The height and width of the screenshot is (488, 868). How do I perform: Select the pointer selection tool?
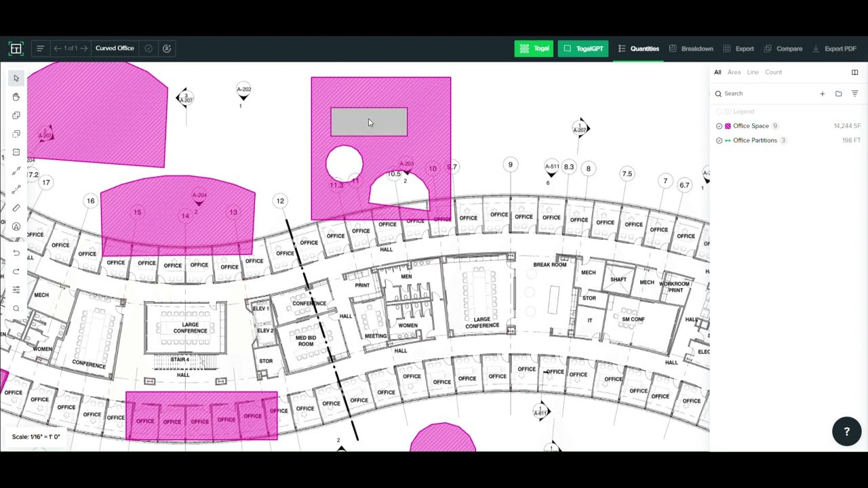coord(16,79)
